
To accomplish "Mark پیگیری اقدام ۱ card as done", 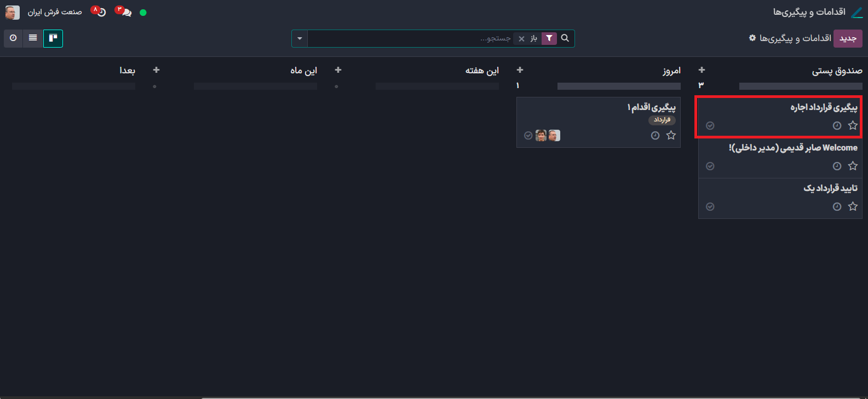I will (x=528, y=136).
